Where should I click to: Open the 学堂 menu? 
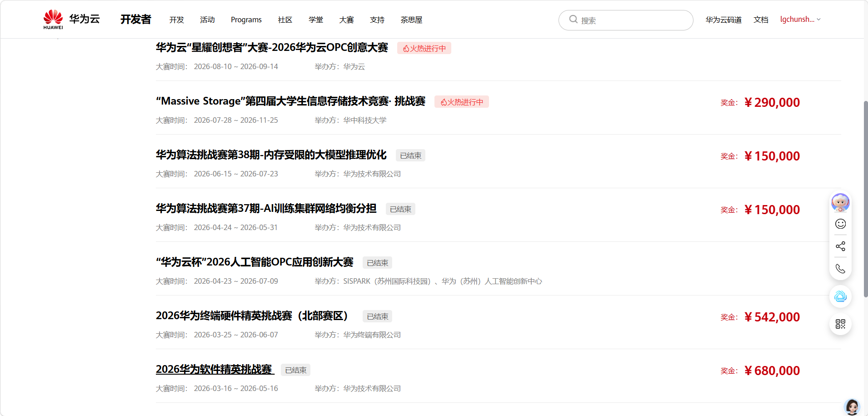(316, 20)
